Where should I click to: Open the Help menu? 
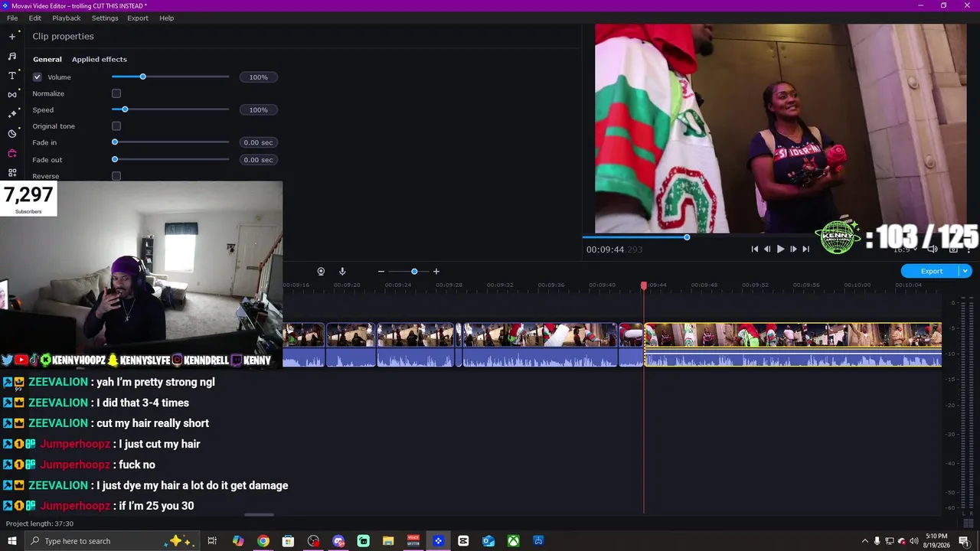coord(166,18)
